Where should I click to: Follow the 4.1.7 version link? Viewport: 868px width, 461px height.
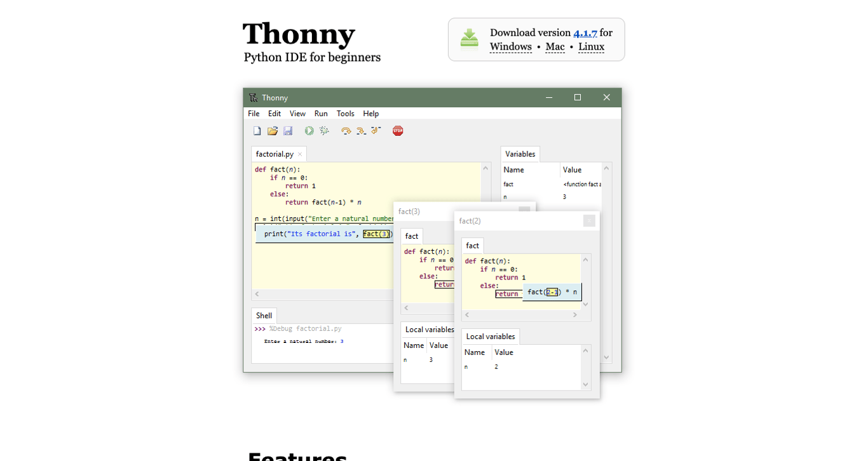point(585,33)
